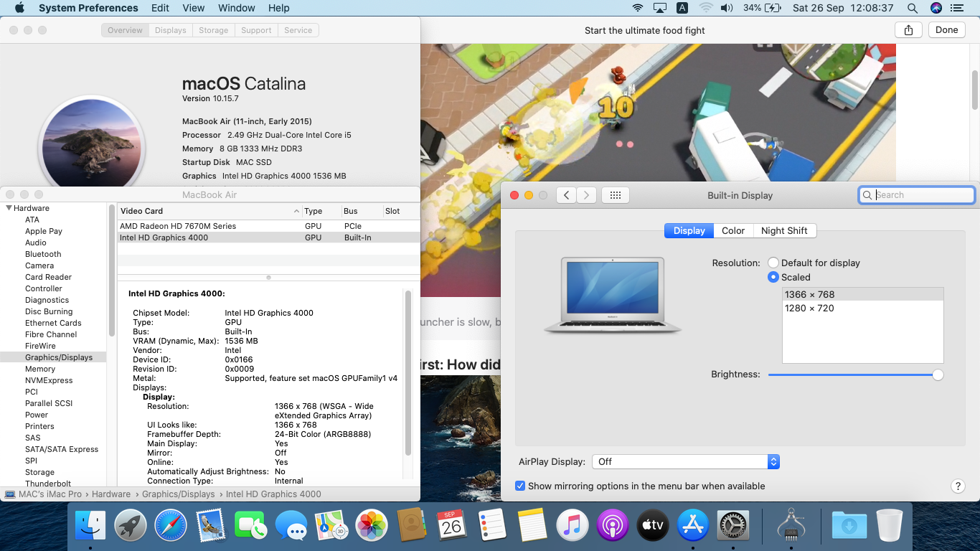
Task: Select Storage in the hardware sidebar
Action: tap(39, 472)
